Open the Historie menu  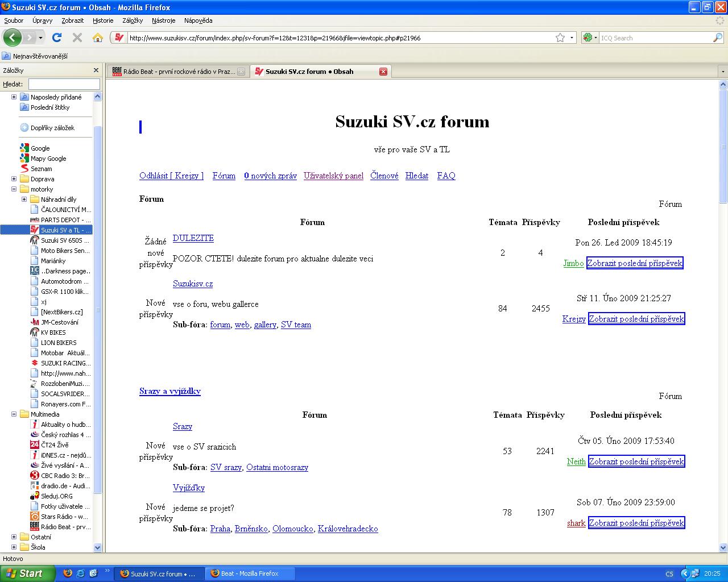click(x=103, y=20)
